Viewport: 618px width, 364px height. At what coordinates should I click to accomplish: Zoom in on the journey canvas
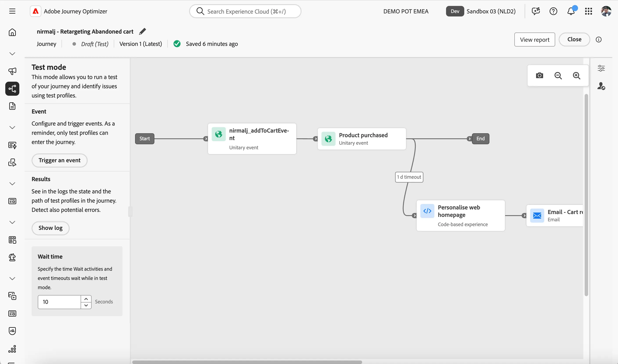(576, 76)
